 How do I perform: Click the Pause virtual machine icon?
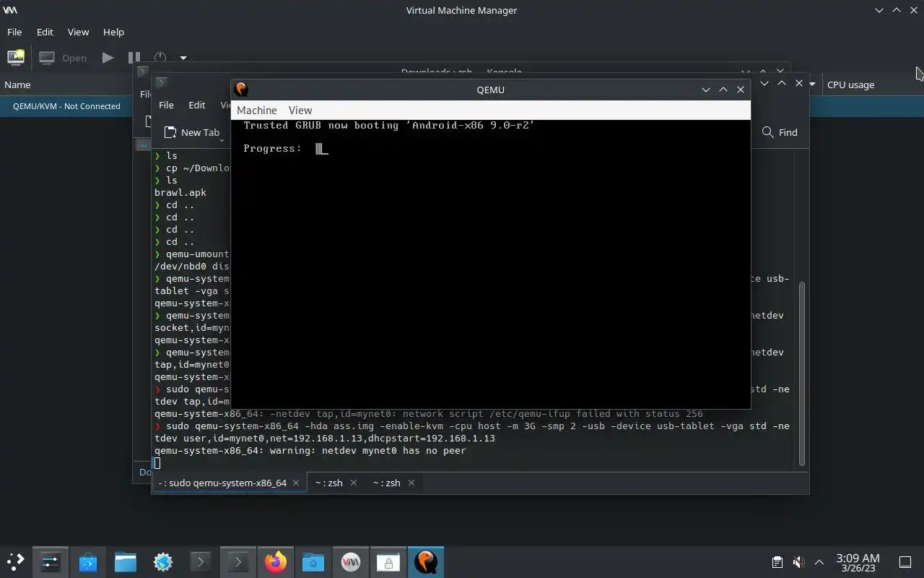[134, 58]
